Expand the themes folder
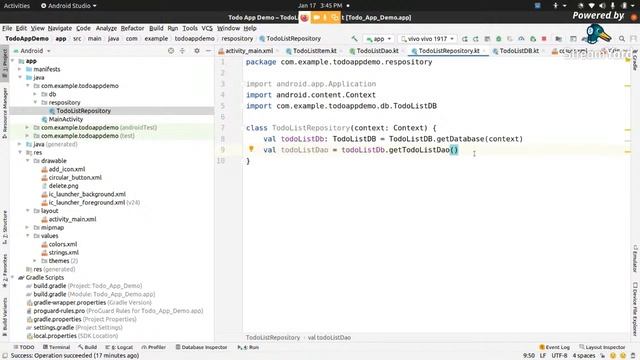The image size is (640, 360). pos(35,261)
